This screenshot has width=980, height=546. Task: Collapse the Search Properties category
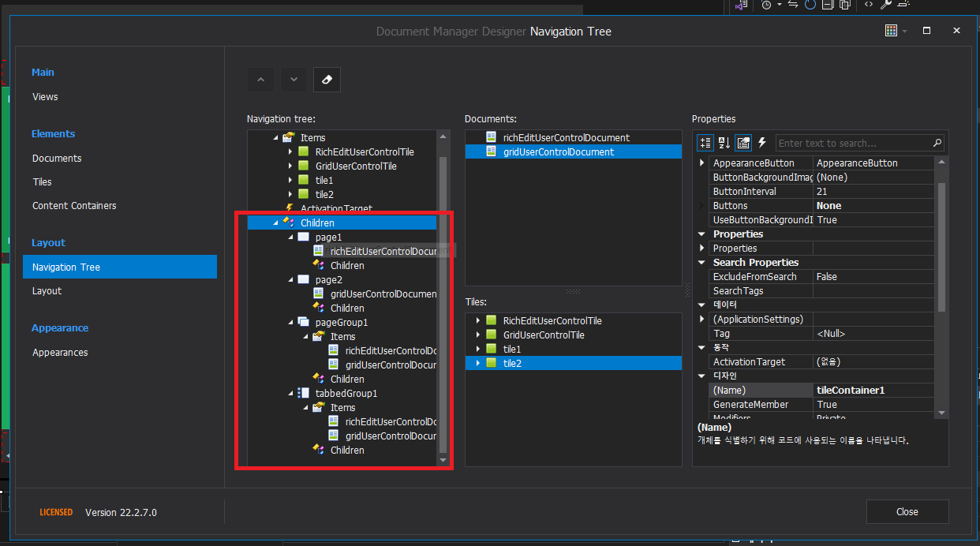702,262
